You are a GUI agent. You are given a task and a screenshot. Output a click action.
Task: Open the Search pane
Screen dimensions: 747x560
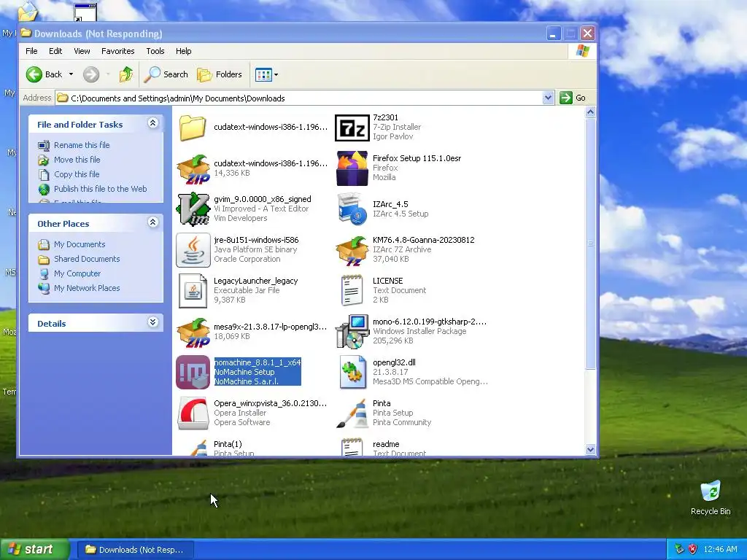point(166,74)
